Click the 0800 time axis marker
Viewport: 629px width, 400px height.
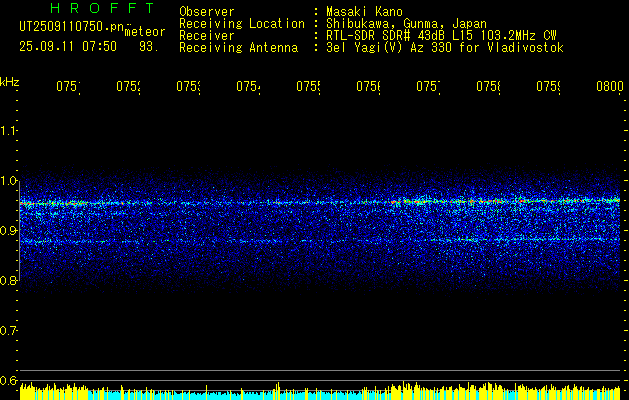[x=610, y=87]
